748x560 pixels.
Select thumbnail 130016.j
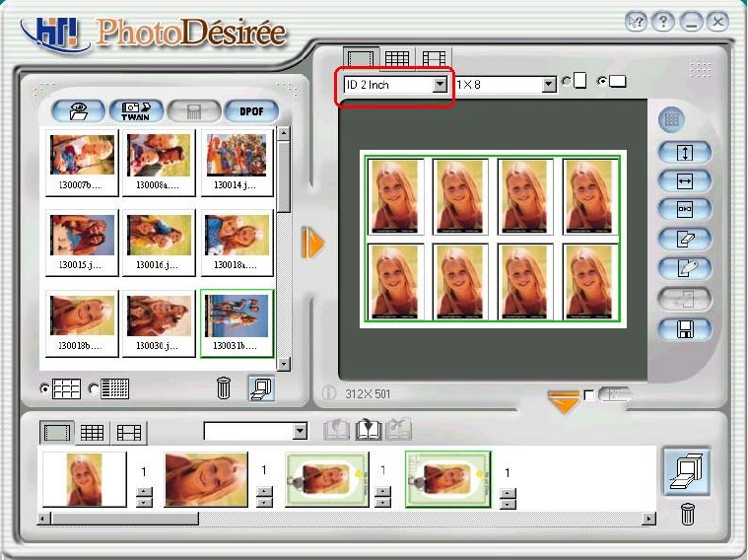coord(159,243)
